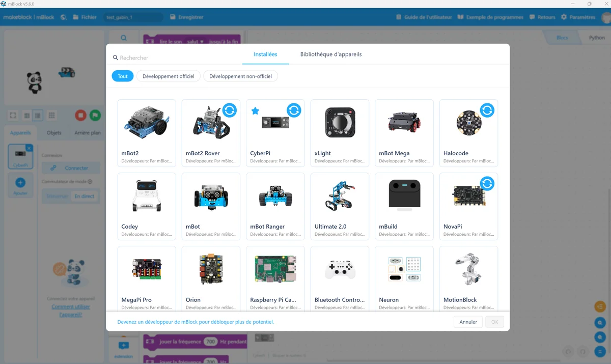Pick the Codey device card

[147, 206]
